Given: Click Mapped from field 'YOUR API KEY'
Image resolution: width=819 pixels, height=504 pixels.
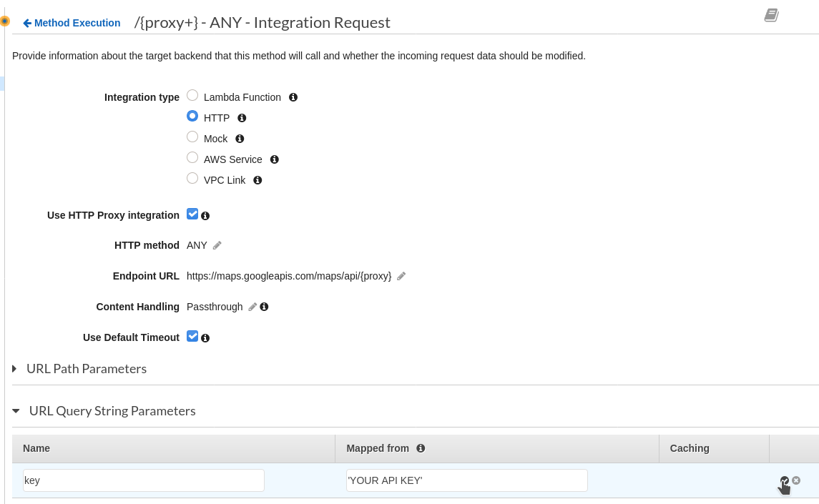Looking at the screenshot, I should 467,480.
